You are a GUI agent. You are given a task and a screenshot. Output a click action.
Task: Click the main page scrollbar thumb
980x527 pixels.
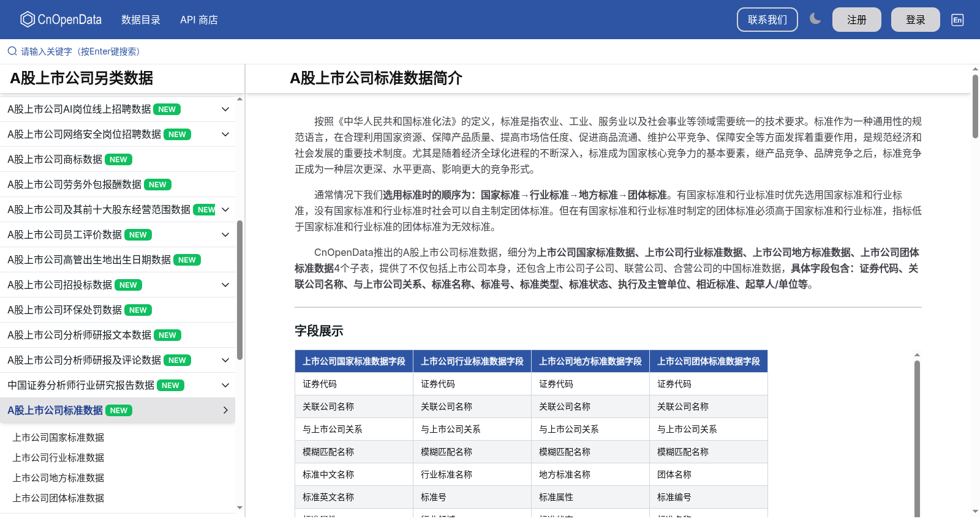tap(975, 107)
